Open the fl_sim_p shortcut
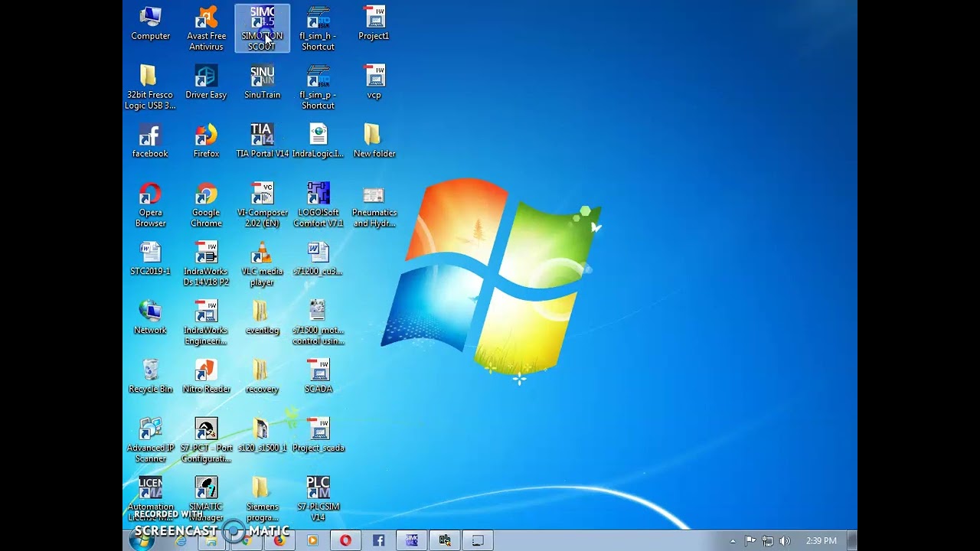 pos(318,87)
